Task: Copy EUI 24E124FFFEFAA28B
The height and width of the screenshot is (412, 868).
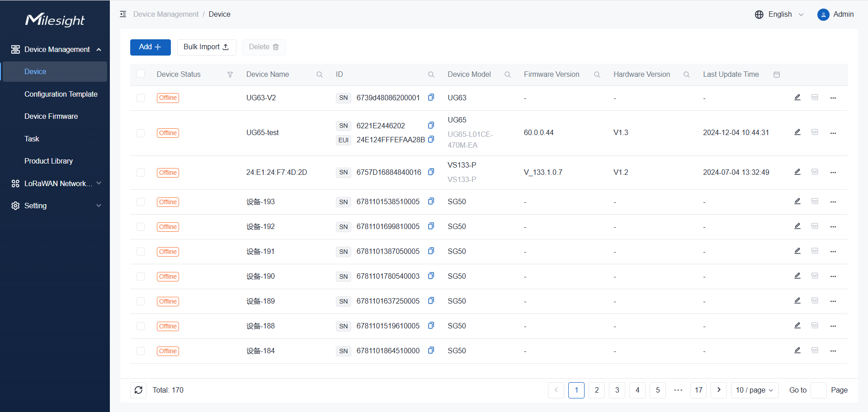Action: coord(431,140)
